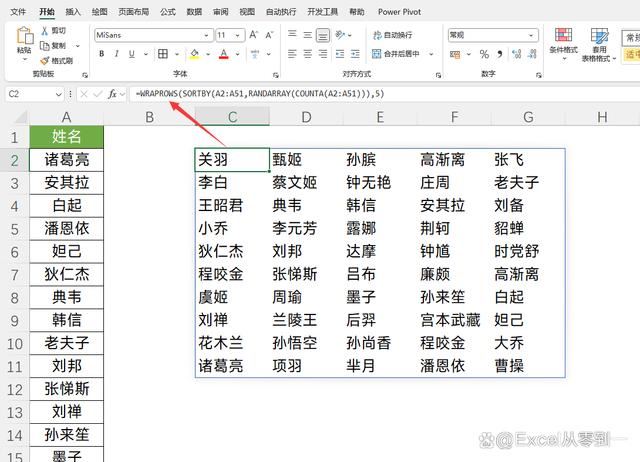Apply percent style format

pos(484,54)
